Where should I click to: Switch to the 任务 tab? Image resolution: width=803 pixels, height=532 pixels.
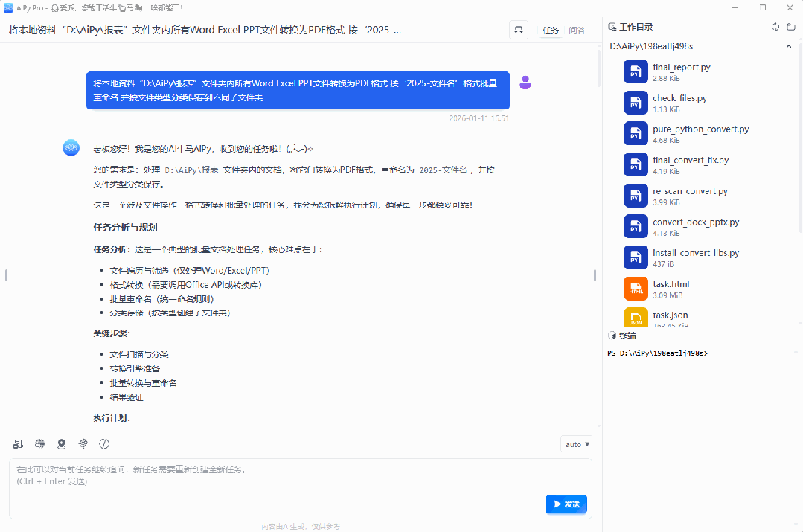(551, 31)
